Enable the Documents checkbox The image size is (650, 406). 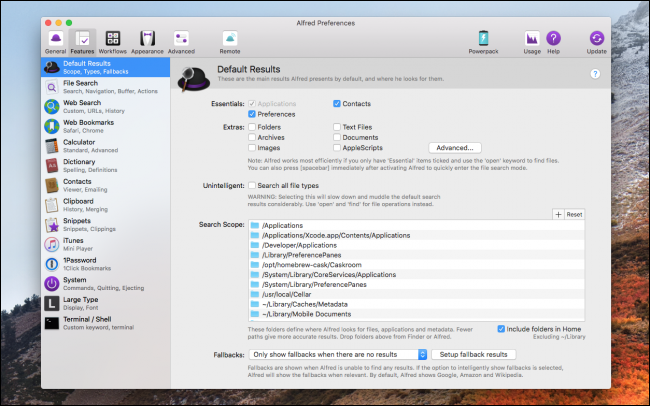337,137
